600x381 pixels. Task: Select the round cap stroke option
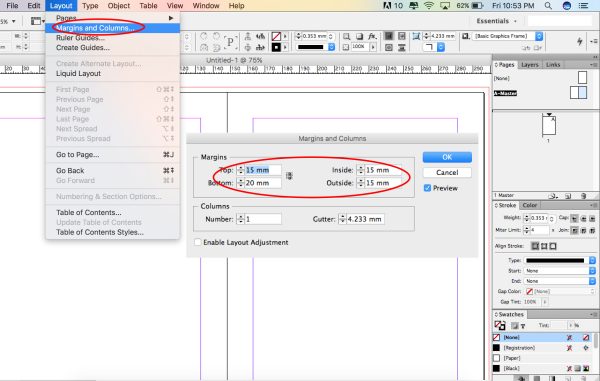[x=583, y=218]
